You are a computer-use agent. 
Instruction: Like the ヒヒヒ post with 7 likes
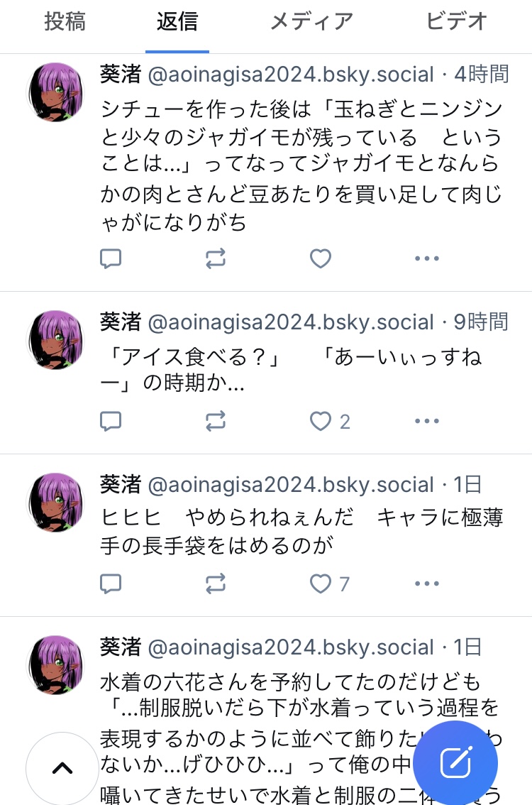coord(330,584)
